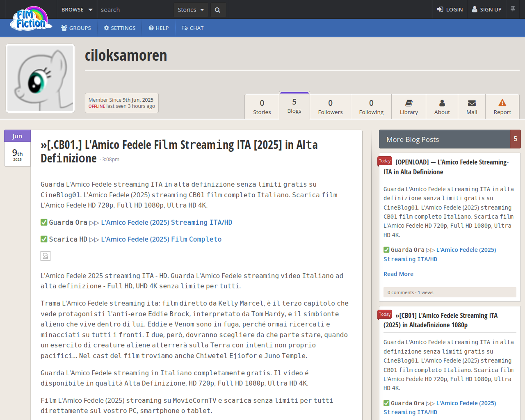Screen dimensions: 525x420
Task: Open the ciloksamoren profile name link
Action: 126,55
